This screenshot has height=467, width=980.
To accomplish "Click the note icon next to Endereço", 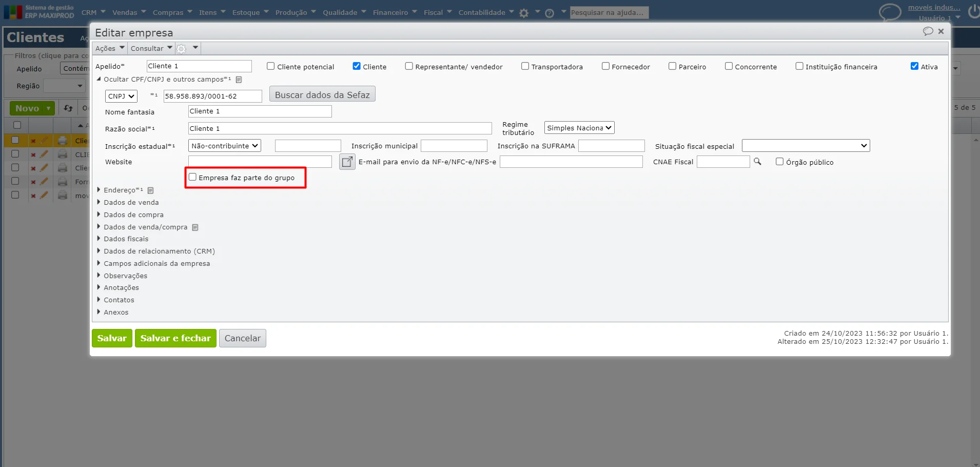I will click(151, 190).
